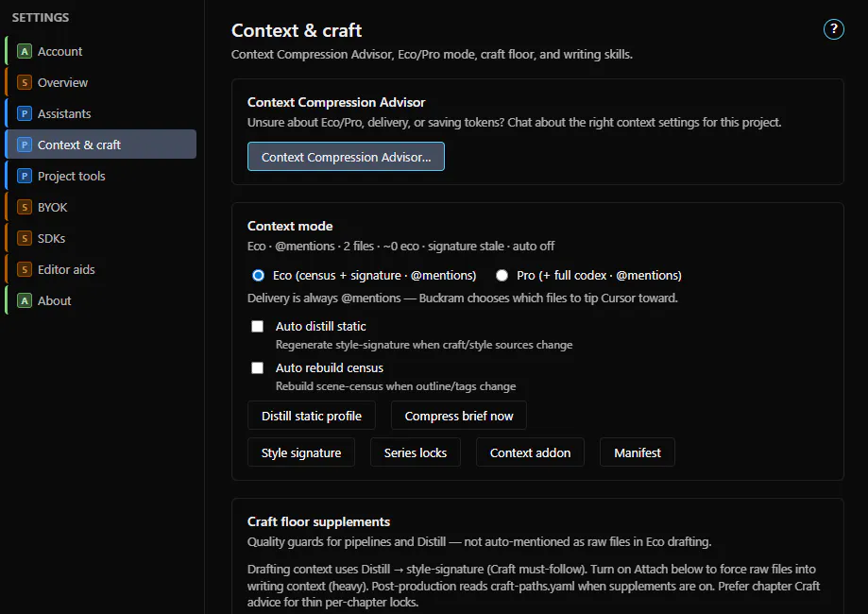The width and height of the screenshot is (868, 614).
Task: Click the blue P icon beside Assistants
Action: click(24, 113)
